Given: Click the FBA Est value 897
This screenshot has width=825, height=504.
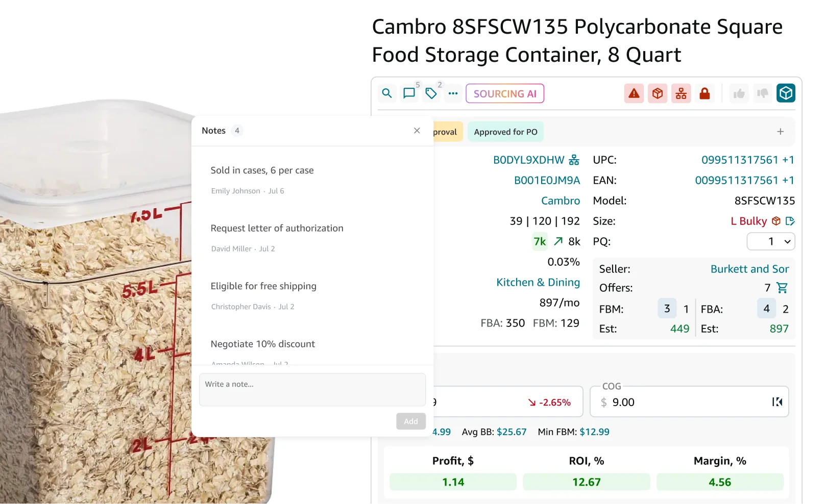Looking at the screenshot, I should (779, 329).
